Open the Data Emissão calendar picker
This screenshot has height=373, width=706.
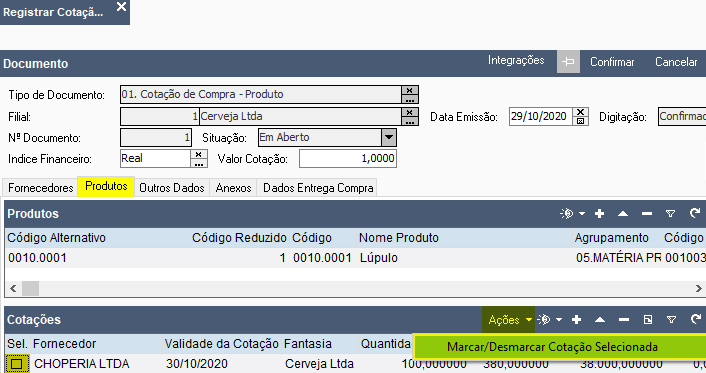pos(580,121)
